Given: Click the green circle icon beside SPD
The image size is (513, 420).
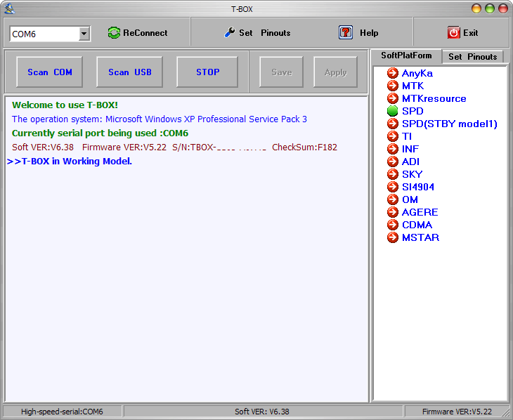Looking at the screenshot, I should (392, 111).
